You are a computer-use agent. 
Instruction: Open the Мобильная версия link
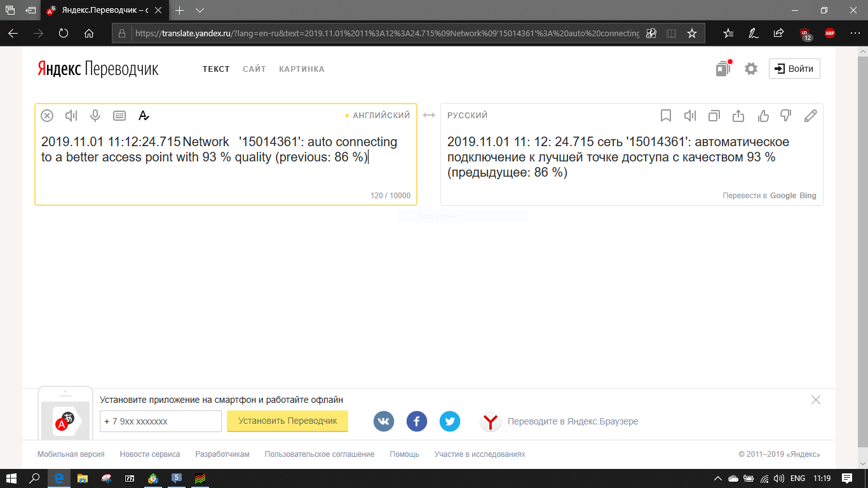pos(71,454)
